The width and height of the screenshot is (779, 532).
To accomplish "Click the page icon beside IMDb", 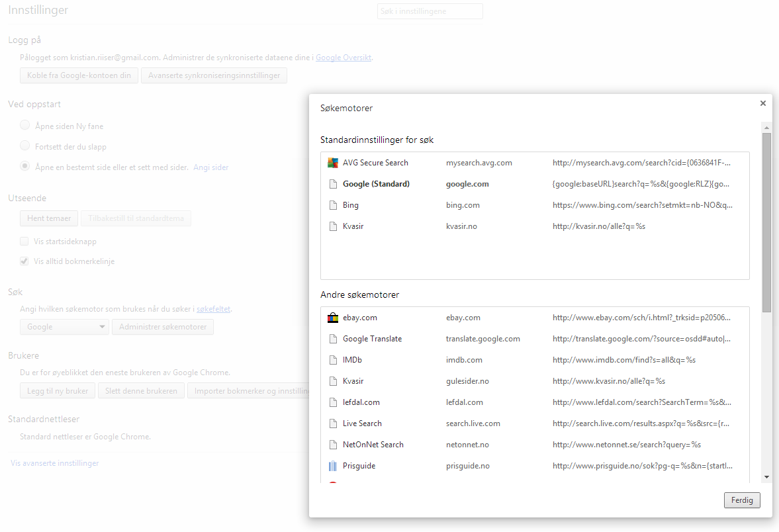I will tap(333, 360).
